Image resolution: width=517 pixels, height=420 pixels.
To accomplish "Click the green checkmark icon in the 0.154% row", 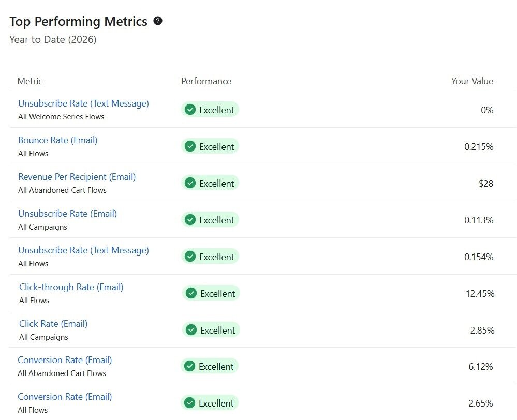I will (190, 257).
